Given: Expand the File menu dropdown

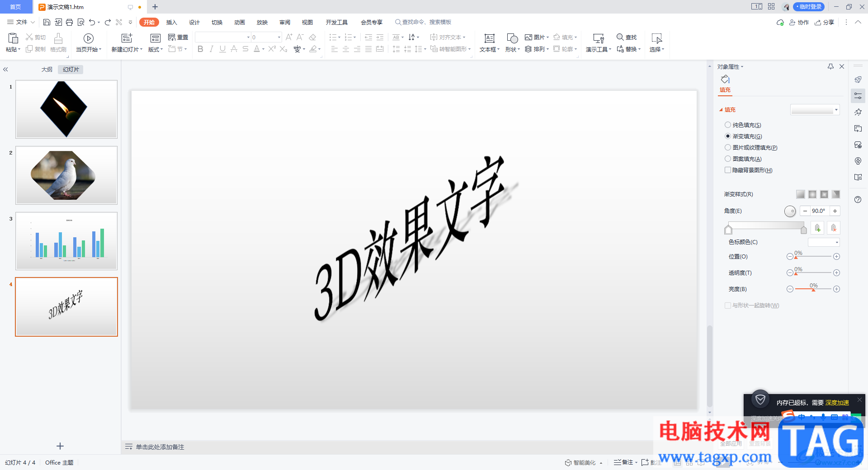Looking at the screenshot, I should [x=21, y=22].
